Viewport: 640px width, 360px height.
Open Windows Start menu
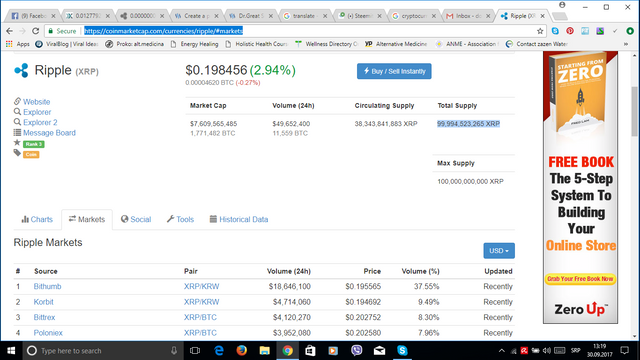[x=11, y=351]
